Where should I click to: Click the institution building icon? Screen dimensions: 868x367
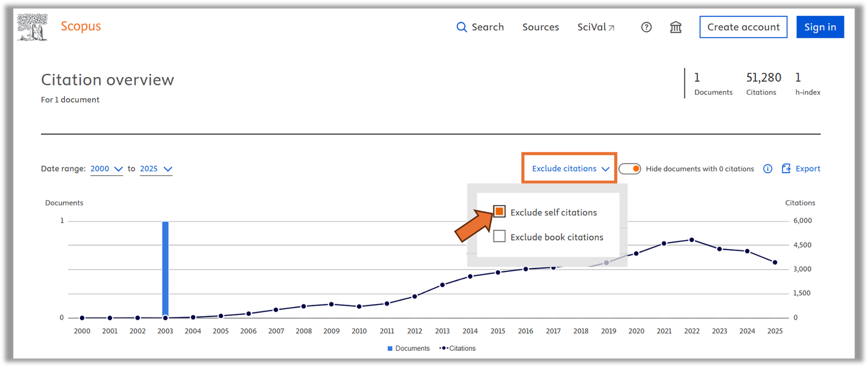[x=676, y=27]
